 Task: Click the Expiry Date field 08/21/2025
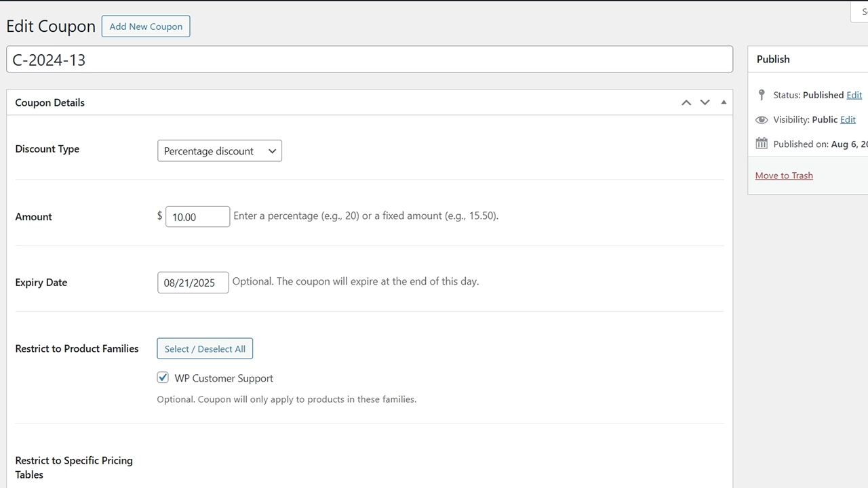[x=193, y=283]
